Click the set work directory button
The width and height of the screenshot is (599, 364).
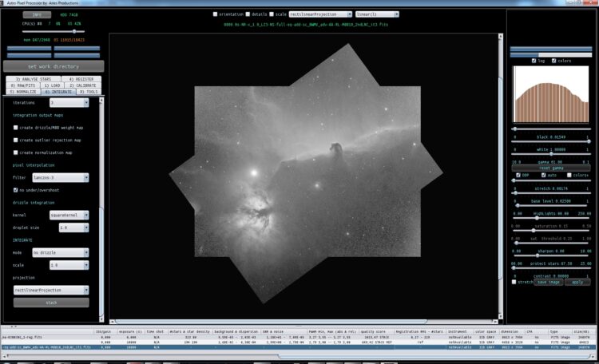(x=54, y=66)
